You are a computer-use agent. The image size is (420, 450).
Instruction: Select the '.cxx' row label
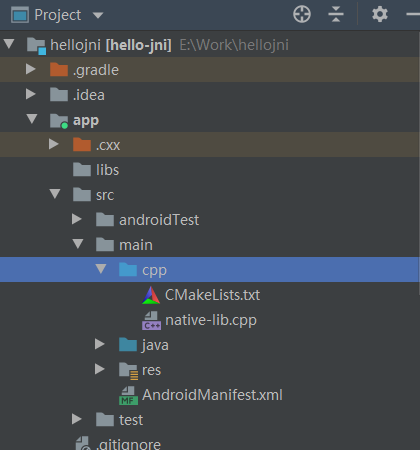pos(108,146)
